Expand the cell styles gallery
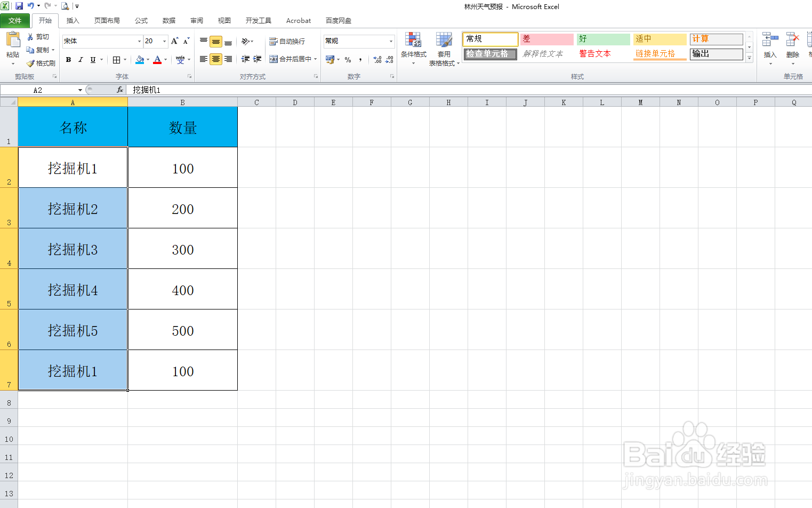812x508 pixels. pyautogui.click(x=749, y=58)
